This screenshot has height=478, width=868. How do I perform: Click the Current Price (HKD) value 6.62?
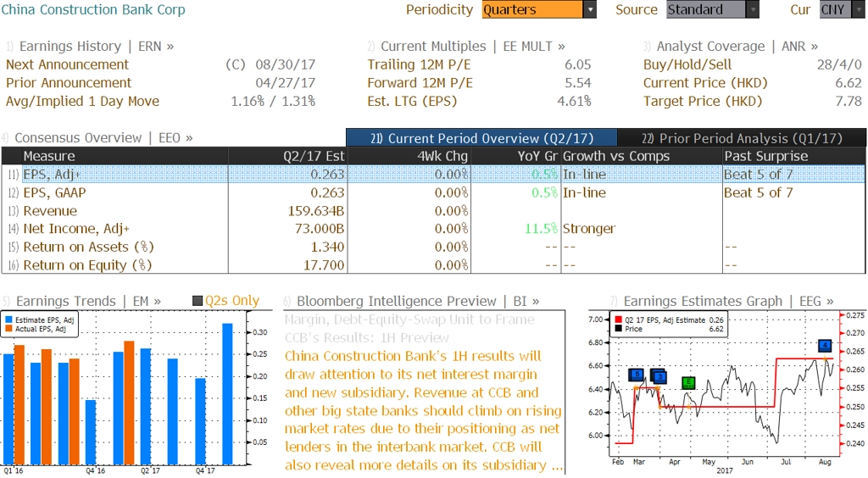[x=848, y=83]
